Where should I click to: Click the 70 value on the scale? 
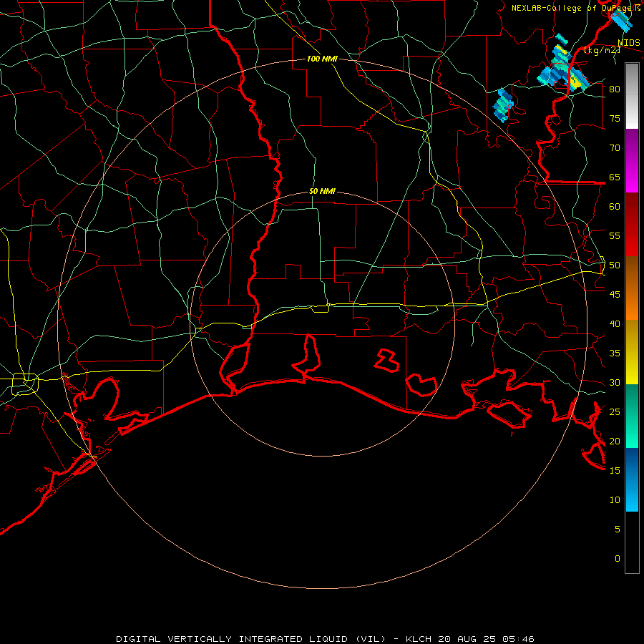pyautogui.click(x=615, y=148)
